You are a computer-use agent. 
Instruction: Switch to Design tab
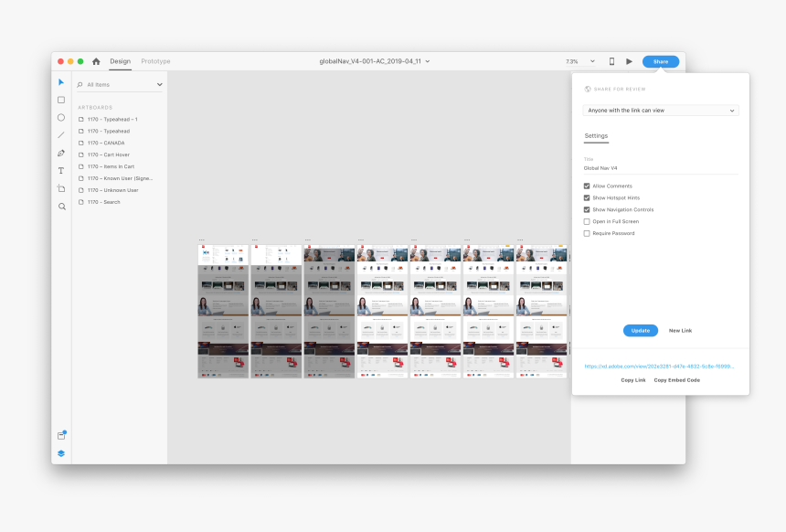pos(121,61)
